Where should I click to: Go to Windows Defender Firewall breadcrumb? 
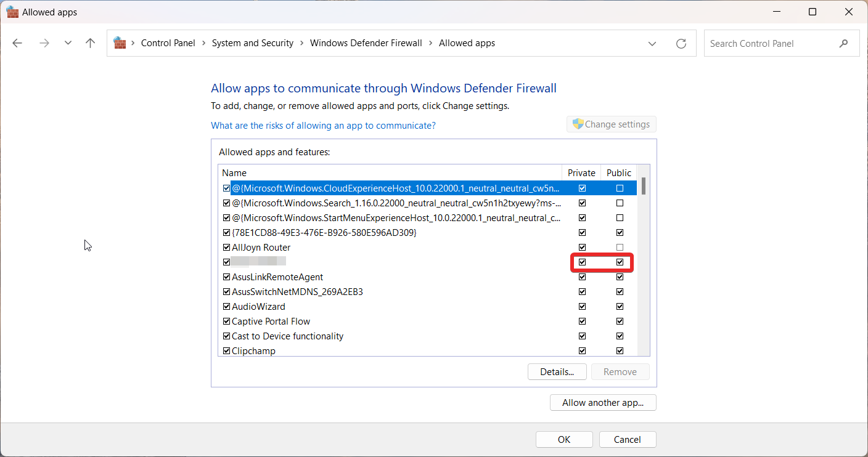[366, 43]
